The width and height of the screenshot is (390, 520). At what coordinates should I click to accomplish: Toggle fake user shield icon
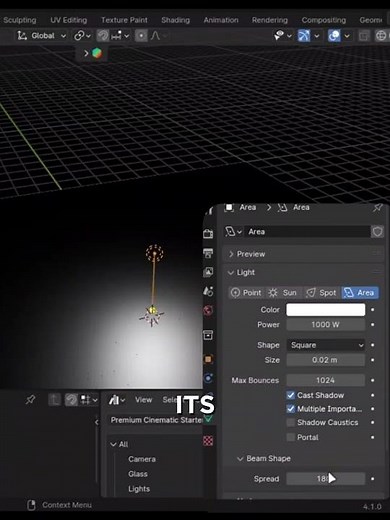point(377,232)
